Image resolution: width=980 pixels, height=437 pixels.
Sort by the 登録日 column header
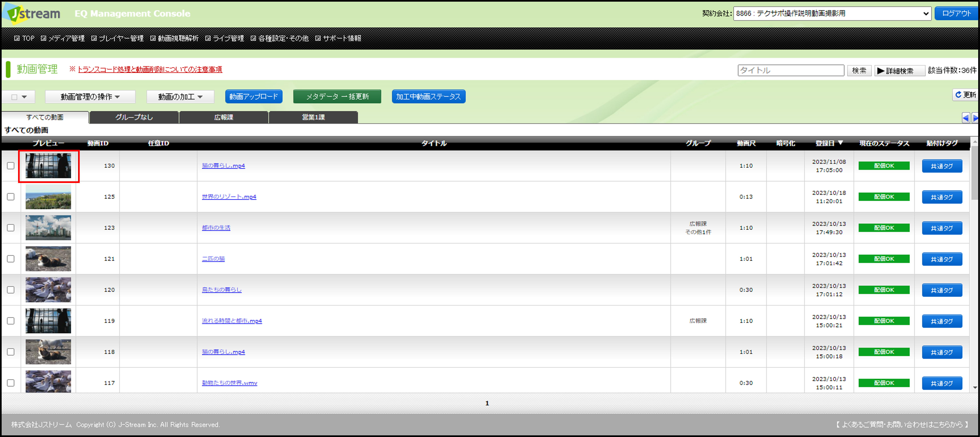coord(829,143)
